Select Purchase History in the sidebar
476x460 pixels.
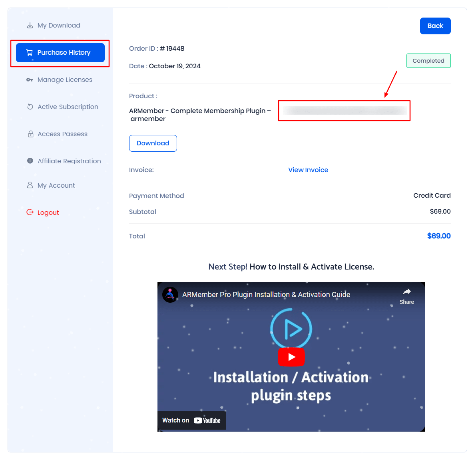tap(60, 53)
